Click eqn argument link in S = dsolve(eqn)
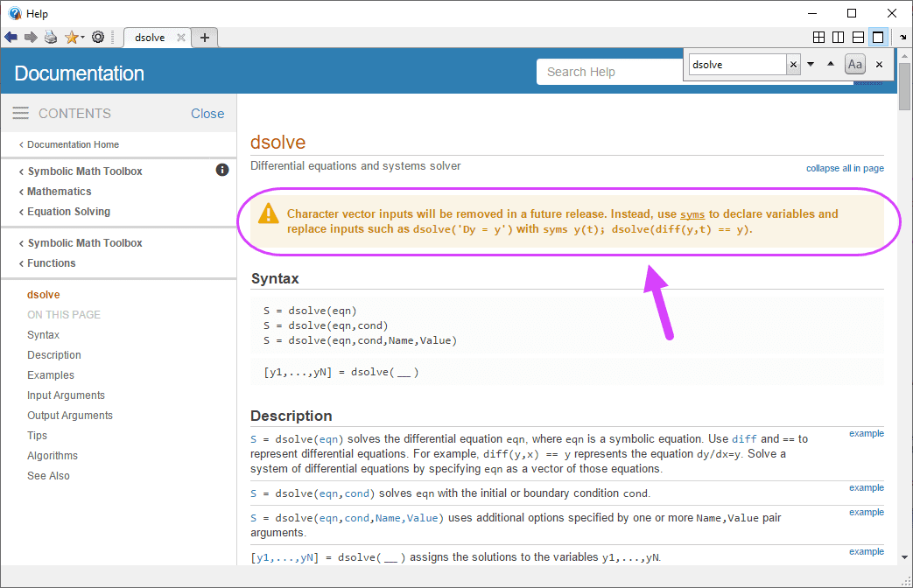Image resolution: width=913 pixels, height=588 pixels. [x=329, y=439]
